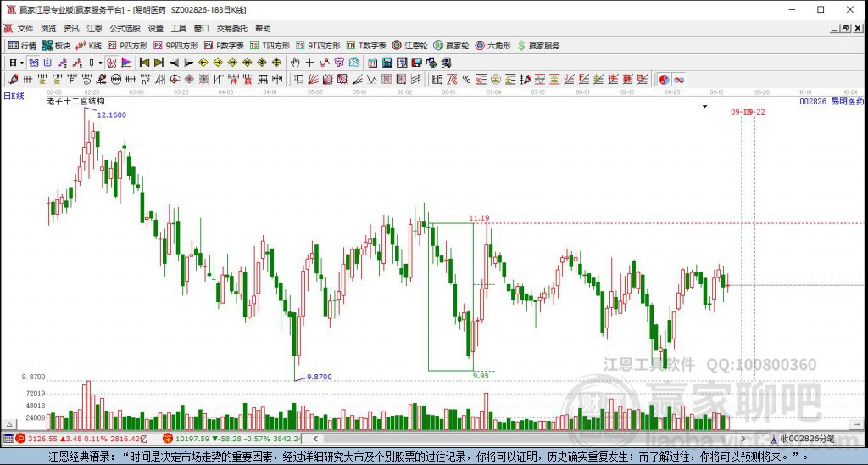Open the 9T四方形 tool
Screen dimensions: 868x465
tap(318, 46)
